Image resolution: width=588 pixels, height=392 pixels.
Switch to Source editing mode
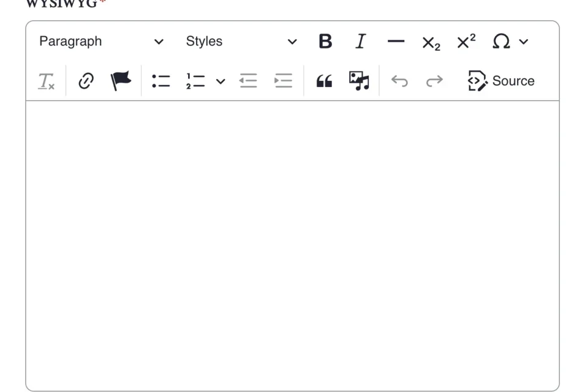(501, 80)
